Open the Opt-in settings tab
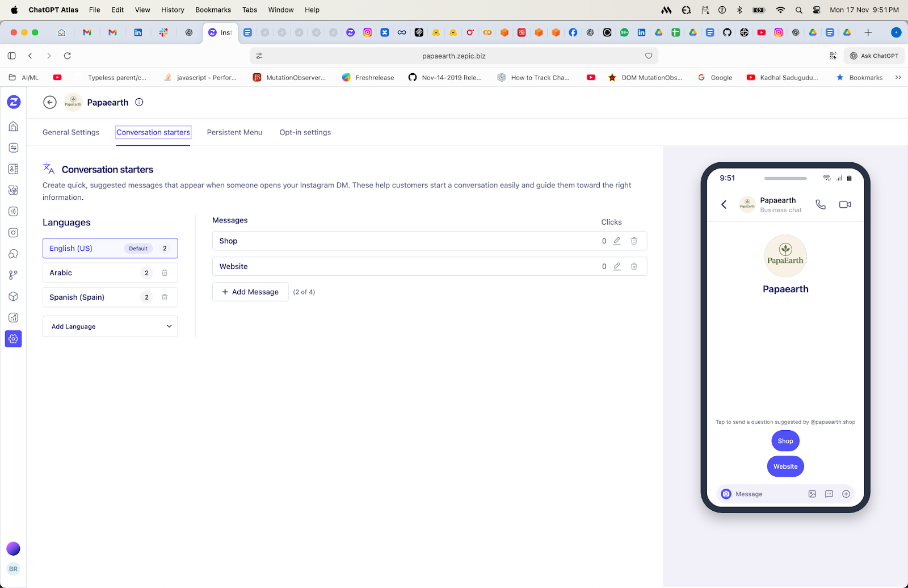The image size is (908, 588). point(305,132)
